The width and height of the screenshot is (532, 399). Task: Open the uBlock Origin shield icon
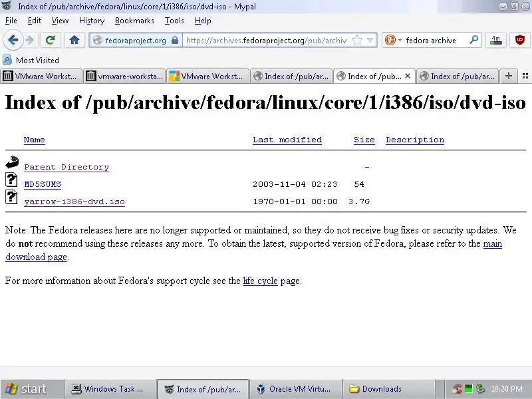tap(520, 41)
